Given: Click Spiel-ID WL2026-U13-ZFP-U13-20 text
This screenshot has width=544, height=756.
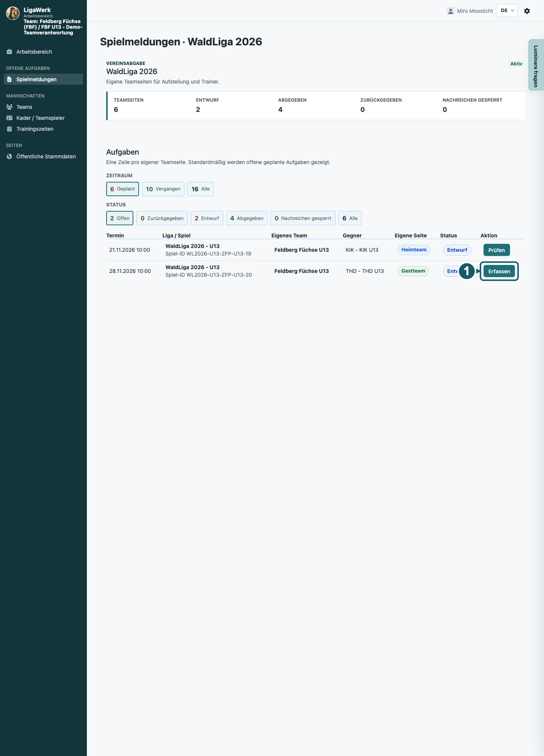Looking at the screenshot, I should [x=209, y=275].
